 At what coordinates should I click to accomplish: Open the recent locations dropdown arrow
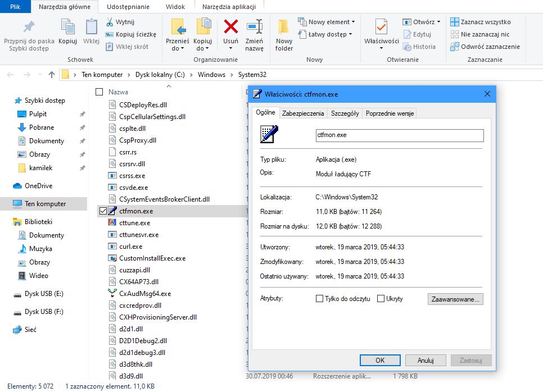(40, 74)
